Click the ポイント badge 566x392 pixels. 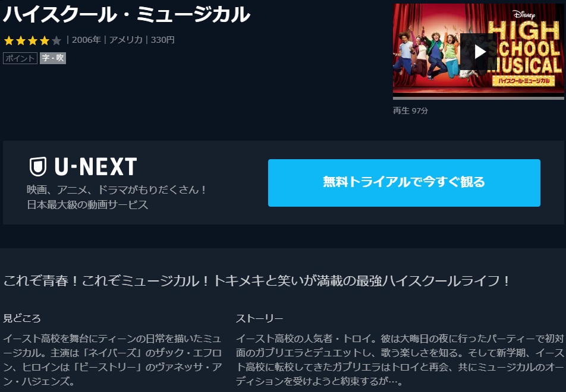20,58
